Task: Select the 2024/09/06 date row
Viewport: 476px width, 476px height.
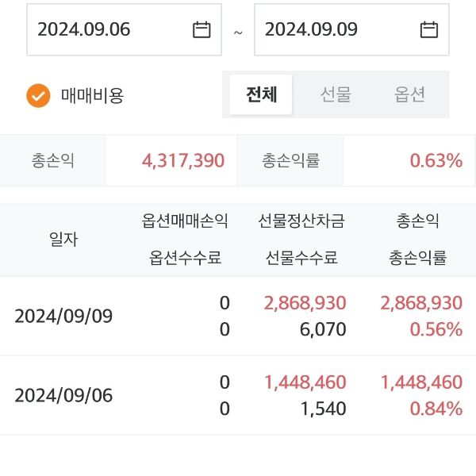Action: pyautogui.click(x=63, y=396)
